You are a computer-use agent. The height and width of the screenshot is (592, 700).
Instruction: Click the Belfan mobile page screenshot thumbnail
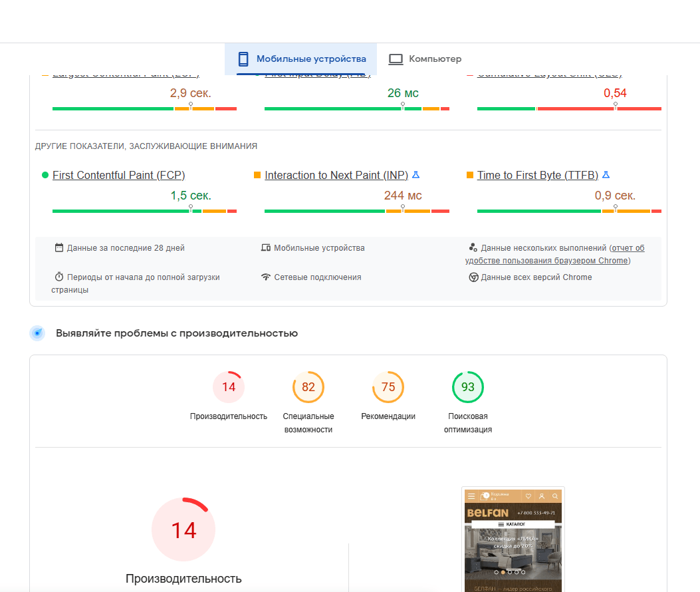513,539
